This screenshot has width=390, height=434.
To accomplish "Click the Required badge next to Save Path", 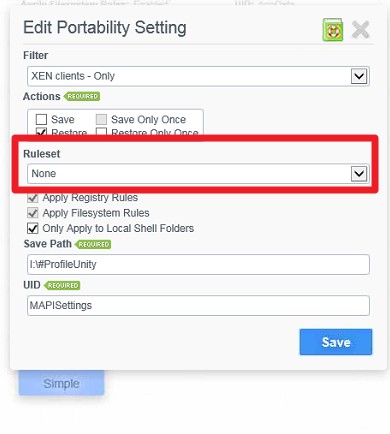I will pyautogui.click(x=93, y=244).
